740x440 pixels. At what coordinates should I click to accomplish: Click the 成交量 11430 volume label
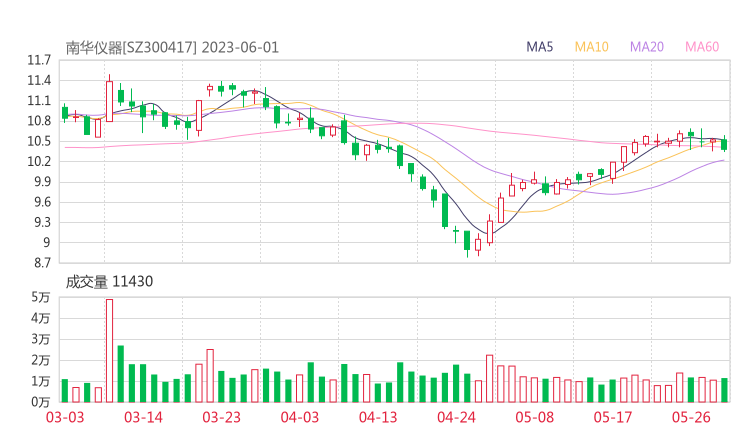109,282
